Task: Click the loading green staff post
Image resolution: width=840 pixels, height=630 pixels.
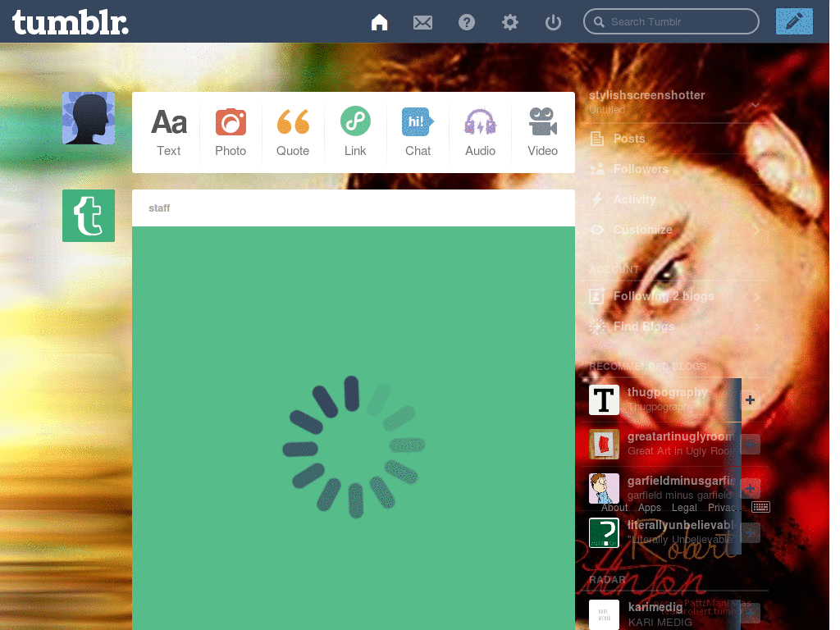Action: [353, 427]
